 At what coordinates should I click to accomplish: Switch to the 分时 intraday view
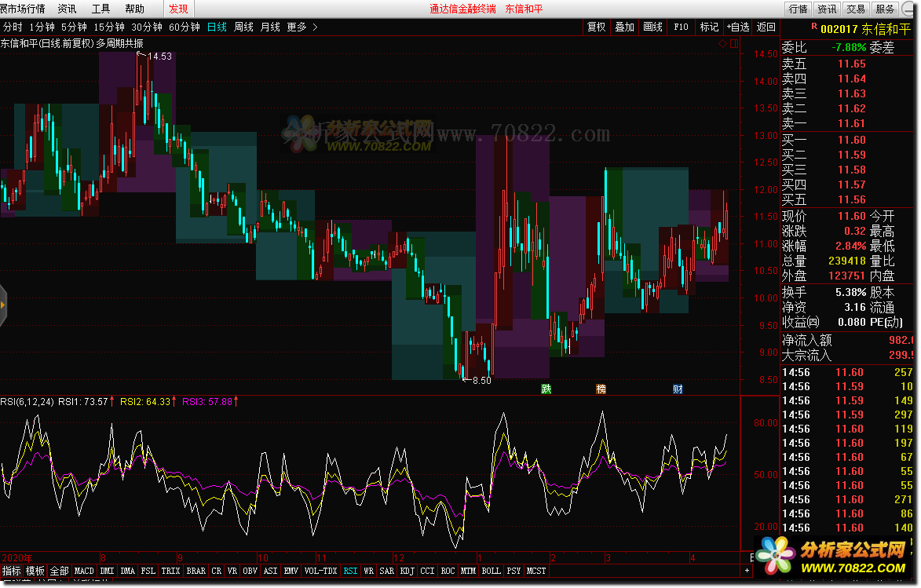(13, 27)
